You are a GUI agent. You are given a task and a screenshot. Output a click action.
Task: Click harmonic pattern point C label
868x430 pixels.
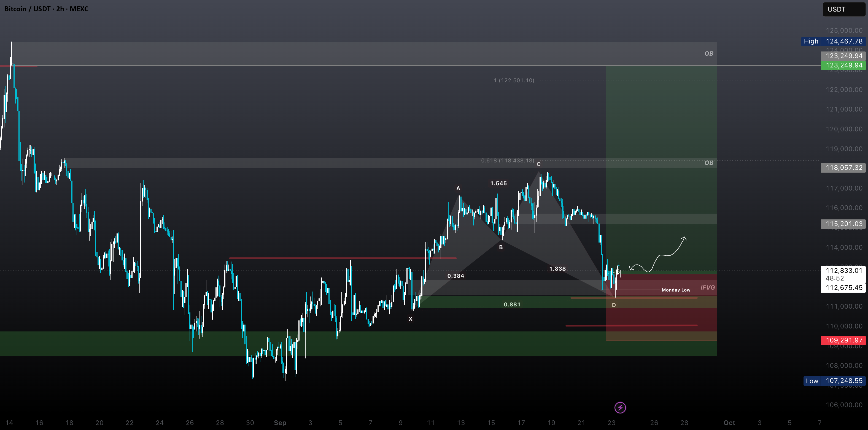538,164
